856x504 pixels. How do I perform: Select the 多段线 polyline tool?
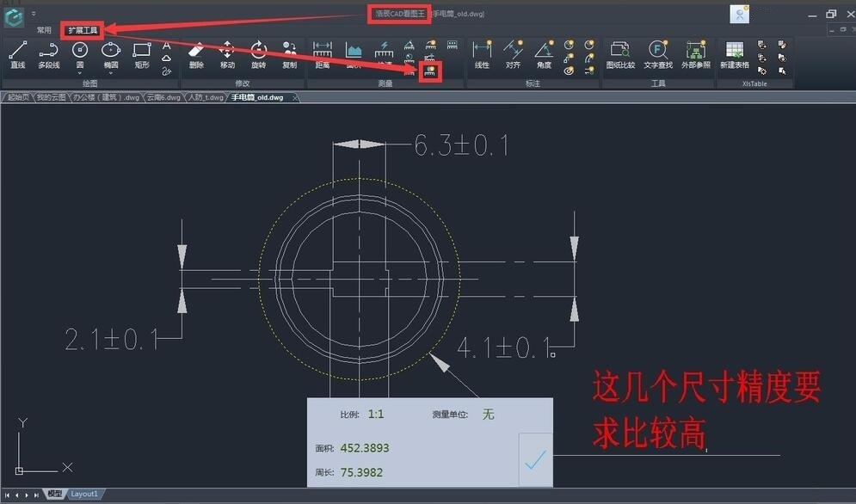[x=49, y=53]
